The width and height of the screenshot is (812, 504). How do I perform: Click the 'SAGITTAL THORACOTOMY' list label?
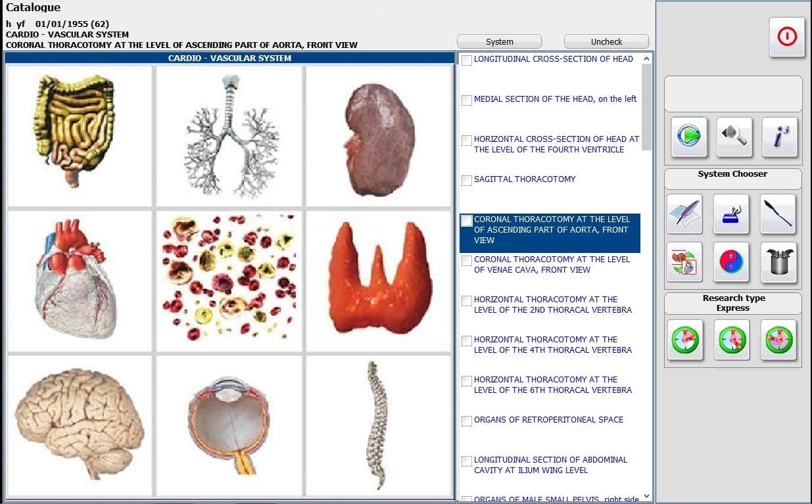point(525,179)
